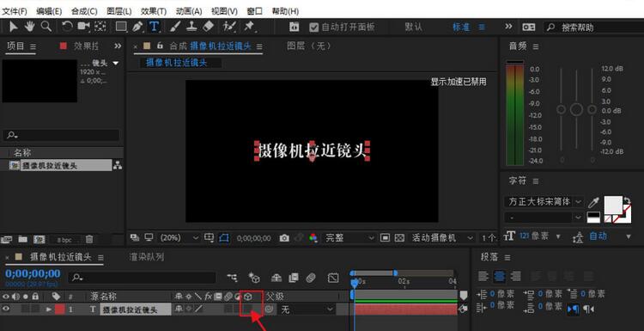644x331 pixels.
Task: Toggle lock composition viewer icon
Action: [x=161, y=46]
